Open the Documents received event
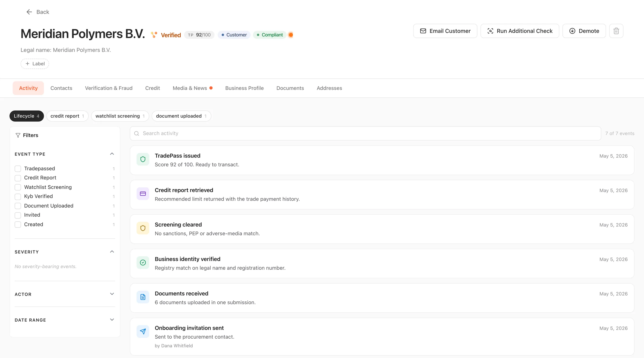The image size is (644, 358). [x=382, y=298]
